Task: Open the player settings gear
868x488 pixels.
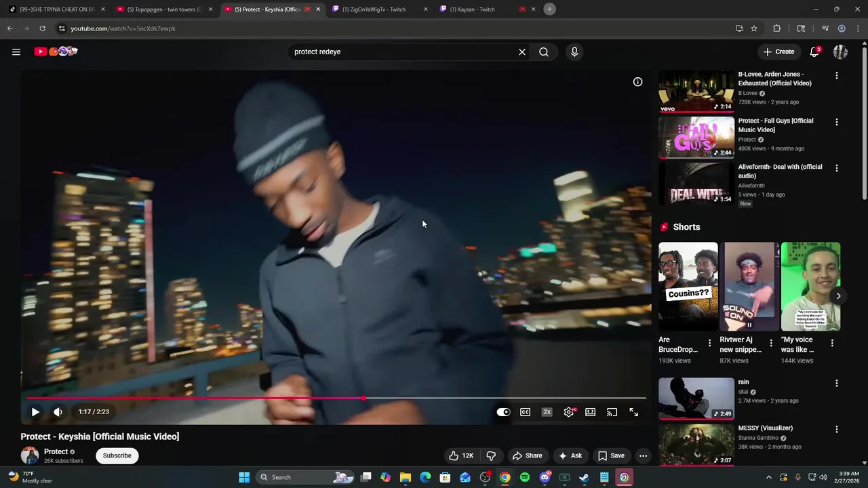Action: 569,412
